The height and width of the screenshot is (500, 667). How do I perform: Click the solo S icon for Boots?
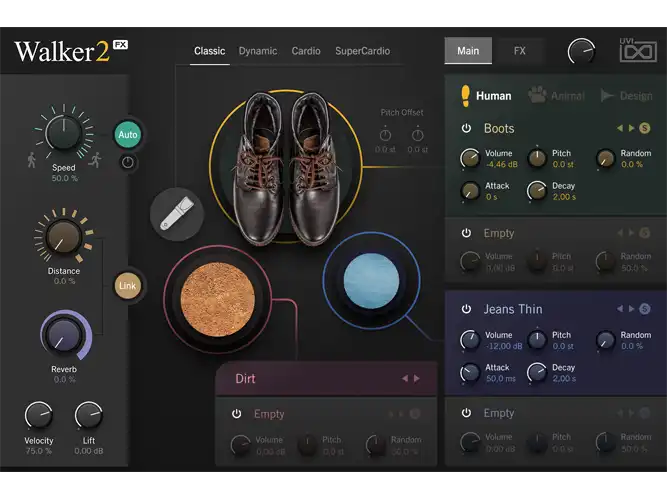tap(645, 128)
